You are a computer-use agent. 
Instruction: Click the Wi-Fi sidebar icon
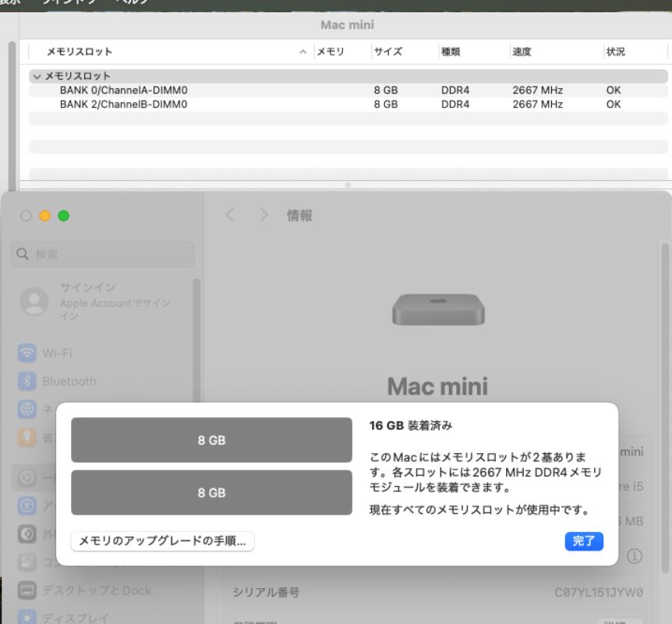pyautogui.click(x=27, y=353)
